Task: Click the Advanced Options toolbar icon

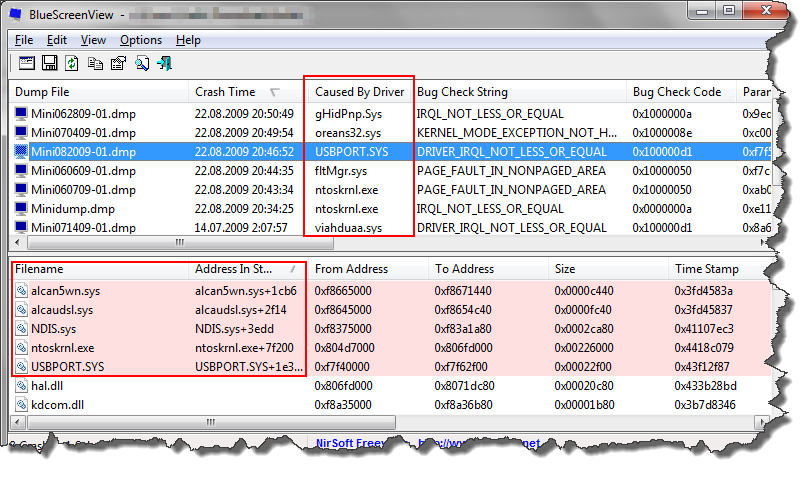Action: pos(26,64)
